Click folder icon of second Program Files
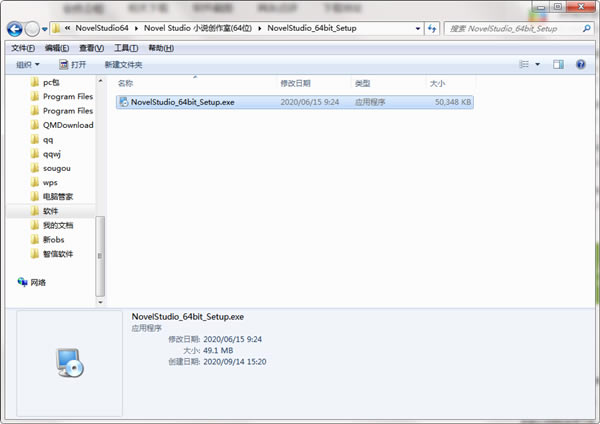This screenshot has width=600, height=424. point(35,111)
